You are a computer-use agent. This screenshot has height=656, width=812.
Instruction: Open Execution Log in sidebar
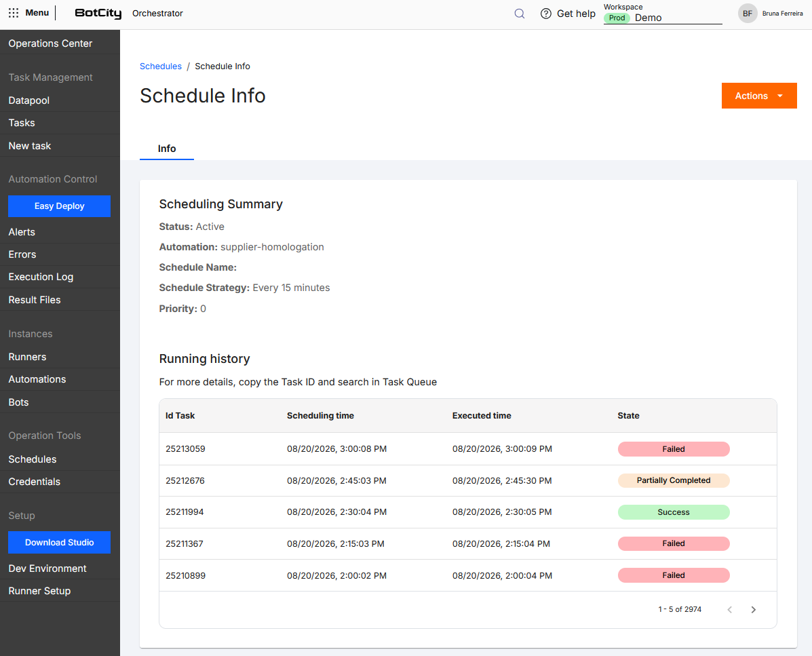click(41, 277)
